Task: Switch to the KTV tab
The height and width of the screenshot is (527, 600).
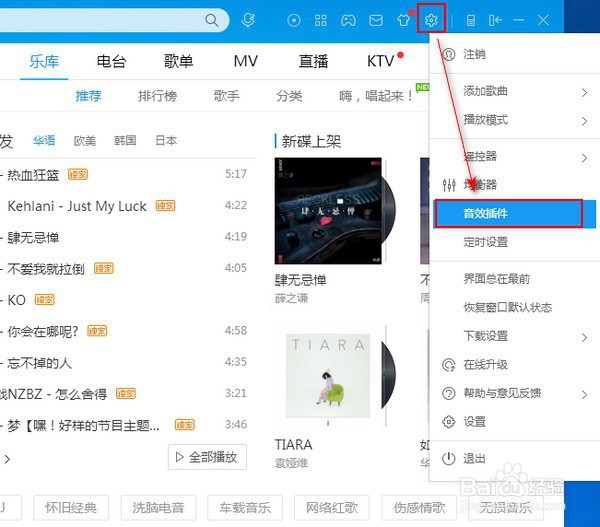Action: 381,61
